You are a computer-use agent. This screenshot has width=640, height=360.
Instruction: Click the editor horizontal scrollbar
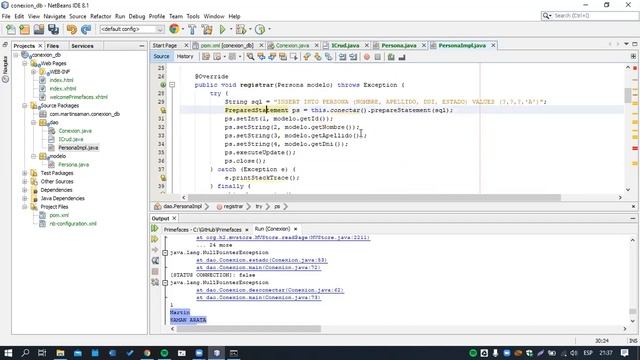374,198
